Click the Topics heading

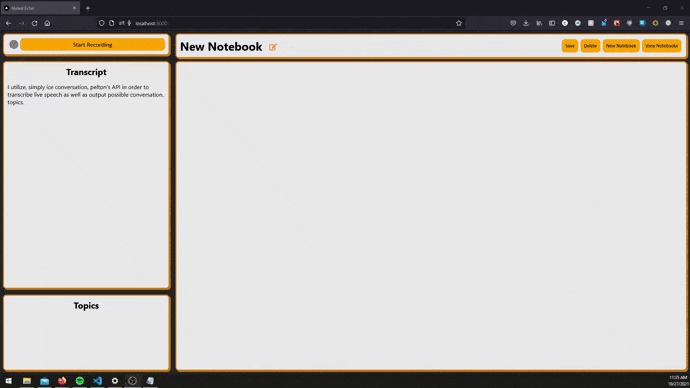(86, 306)
